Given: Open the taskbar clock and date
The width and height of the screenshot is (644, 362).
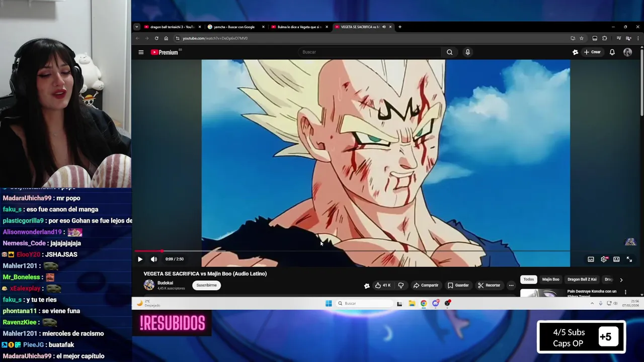Looking at the screenshot, I should click(x=631, y=303).
